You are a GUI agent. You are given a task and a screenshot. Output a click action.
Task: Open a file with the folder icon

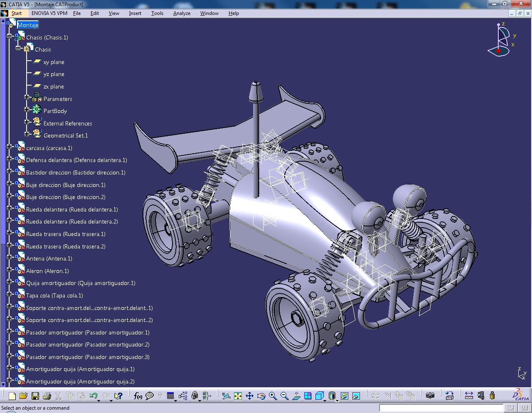23,396
